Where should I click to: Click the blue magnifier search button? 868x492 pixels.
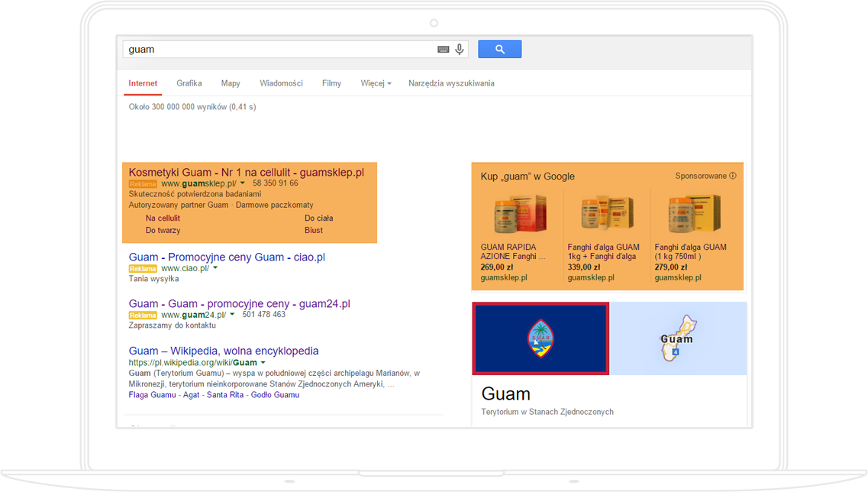[x=499, y=50]
